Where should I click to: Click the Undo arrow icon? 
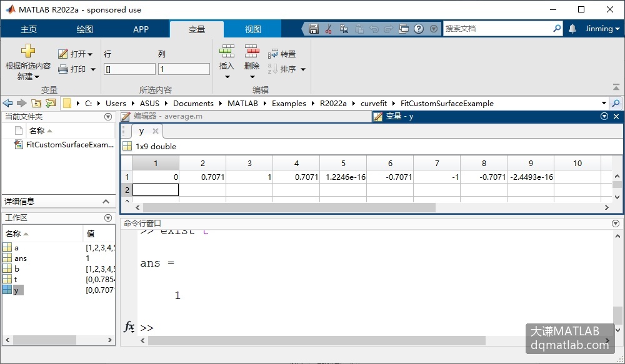click(x=374, y=29)
